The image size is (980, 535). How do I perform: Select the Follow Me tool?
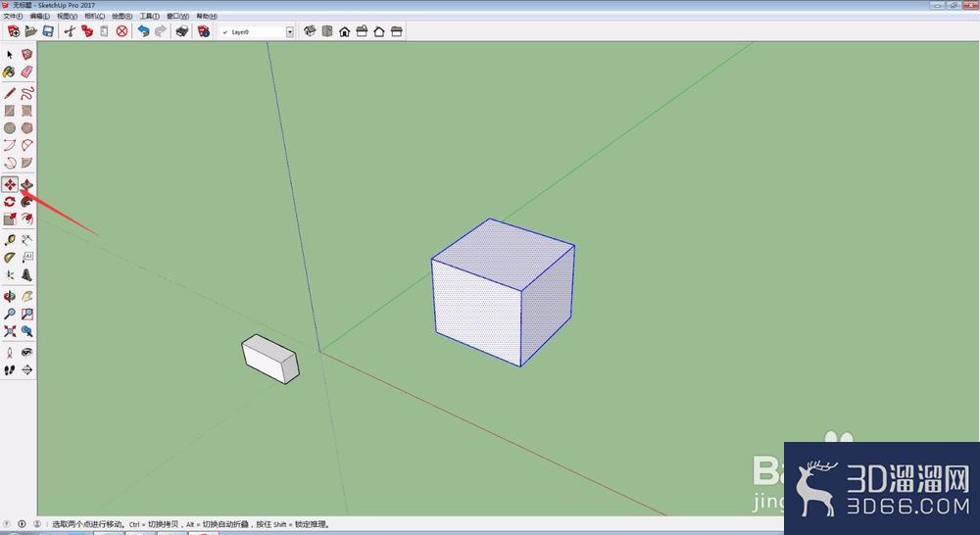(26, 202)
